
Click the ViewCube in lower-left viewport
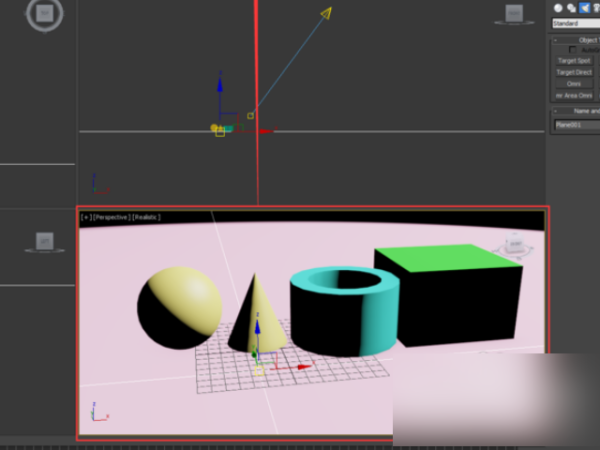point(45,241)
